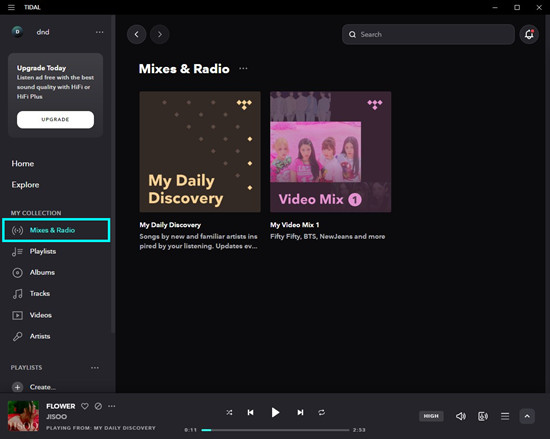Open Playlists in My Collection

[x=43, y=251]
